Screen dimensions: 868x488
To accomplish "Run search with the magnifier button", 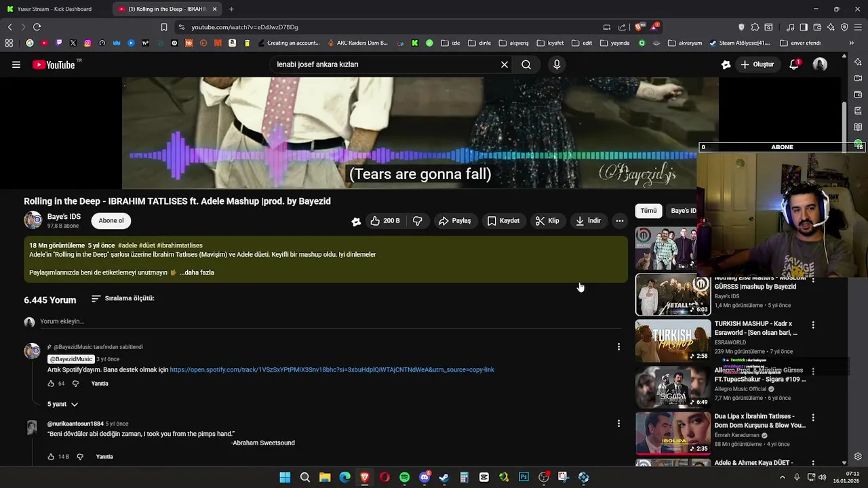I will pyautogui.click(x=526, y=64).
